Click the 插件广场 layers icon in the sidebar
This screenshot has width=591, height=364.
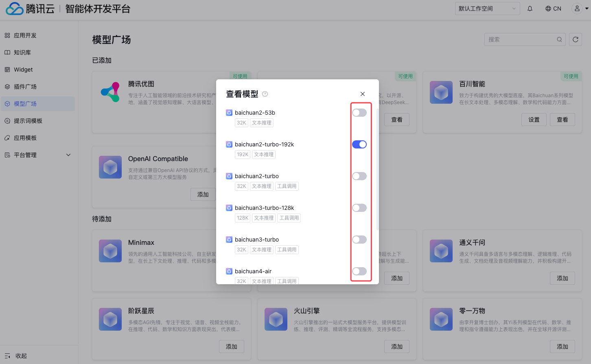click(7, 87)
